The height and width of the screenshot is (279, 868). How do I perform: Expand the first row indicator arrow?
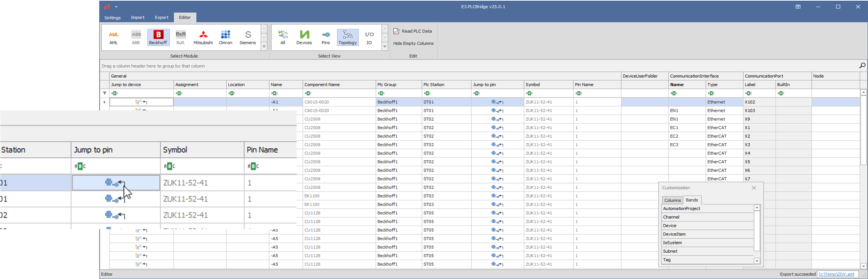click(x=104, y=102)
